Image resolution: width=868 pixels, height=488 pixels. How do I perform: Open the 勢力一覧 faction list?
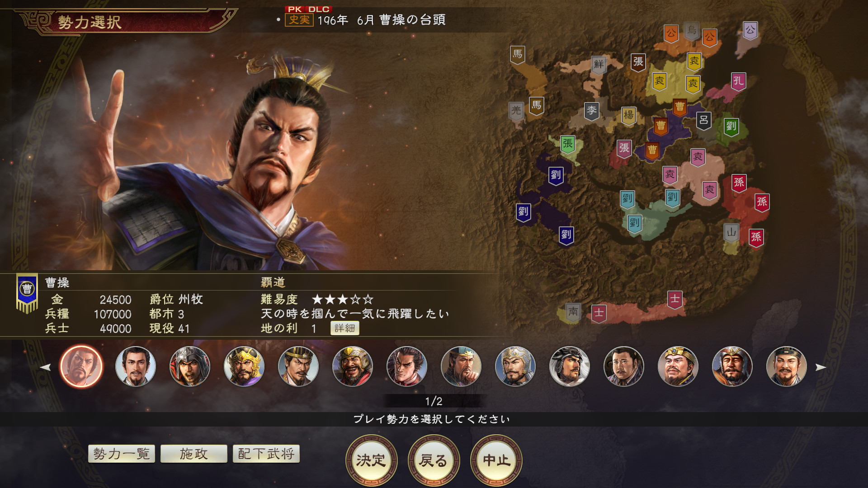[x=122, y=454]
